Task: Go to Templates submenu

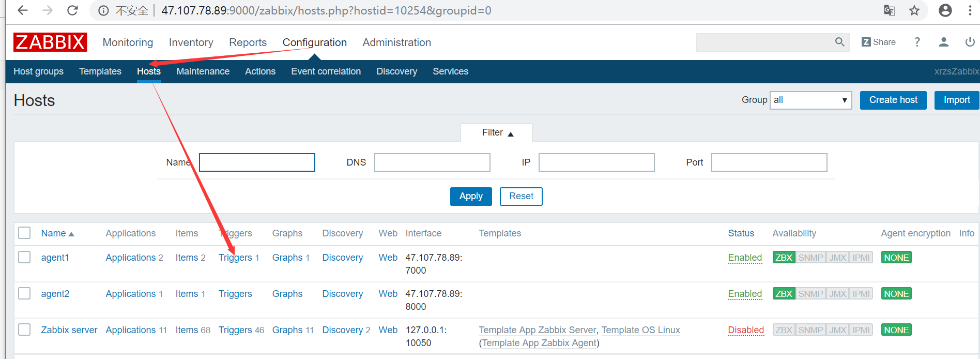Action: pyautogui.click(x=100, y=71)
